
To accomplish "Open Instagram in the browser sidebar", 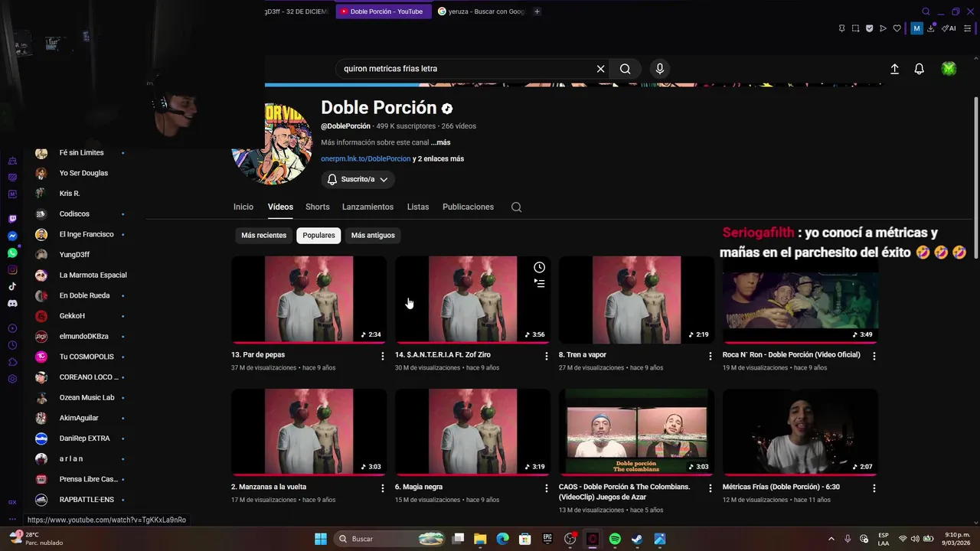I will click(12, 269).
